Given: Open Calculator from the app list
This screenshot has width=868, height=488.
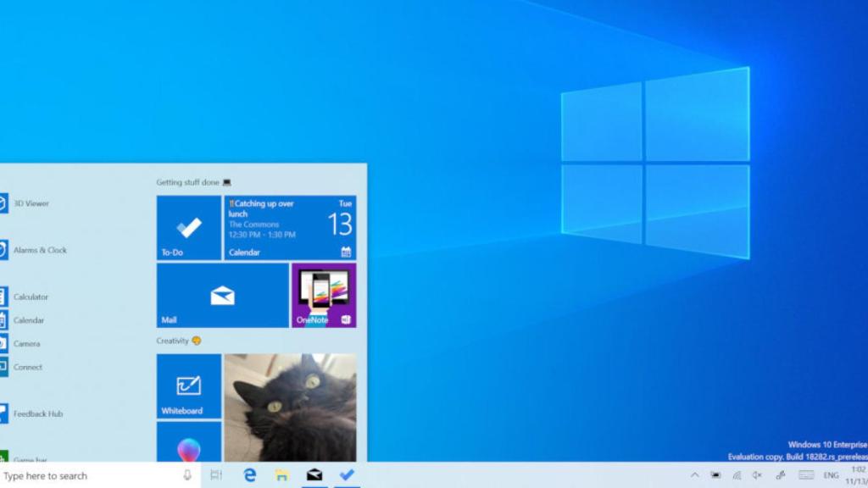Looking at the screenshot, I should [31, 297].
